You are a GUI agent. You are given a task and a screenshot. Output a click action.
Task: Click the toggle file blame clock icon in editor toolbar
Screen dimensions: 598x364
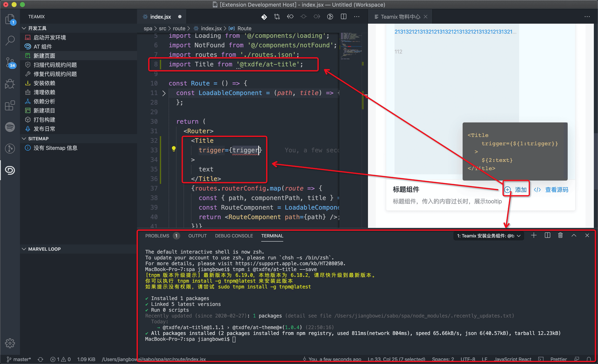click(330, 17)
